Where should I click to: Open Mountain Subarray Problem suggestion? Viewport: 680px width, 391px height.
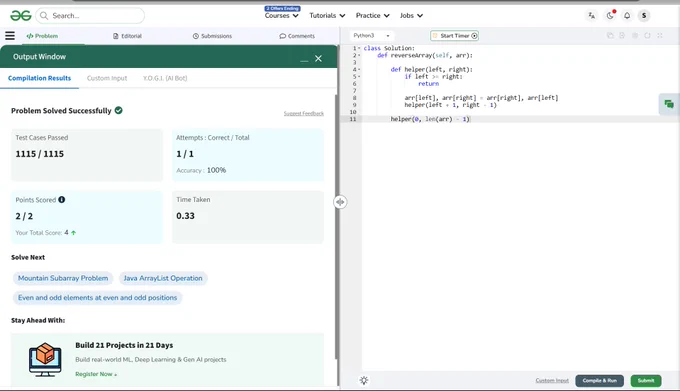coord(63,278)
